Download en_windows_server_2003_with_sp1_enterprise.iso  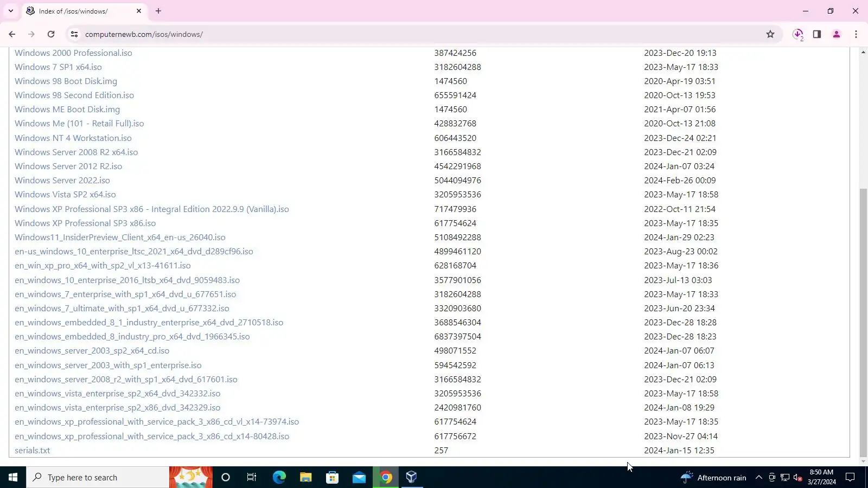pyautogui.click(x=108, y=365)
